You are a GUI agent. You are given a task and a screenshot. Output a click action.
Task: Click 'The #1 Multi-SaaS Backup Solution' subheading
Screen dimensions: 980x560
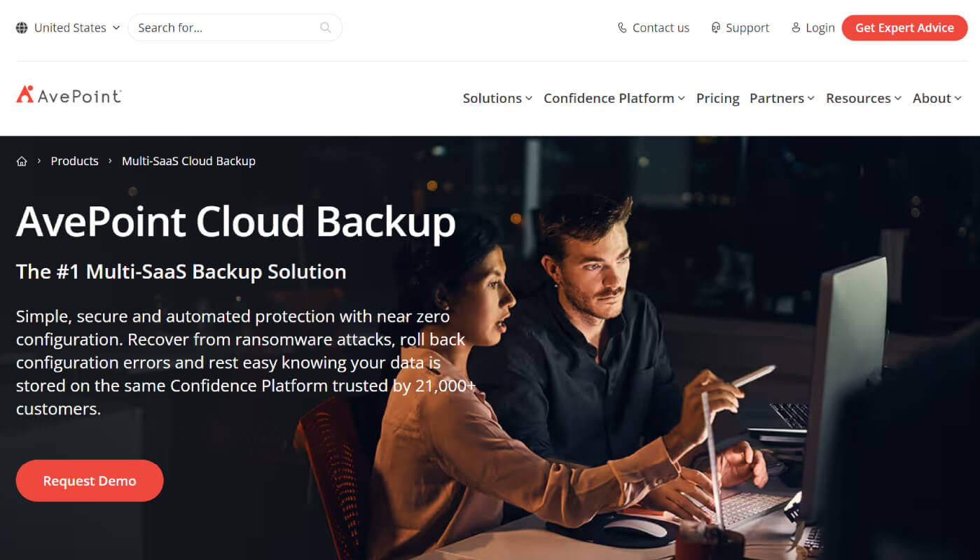click(181, 272)
